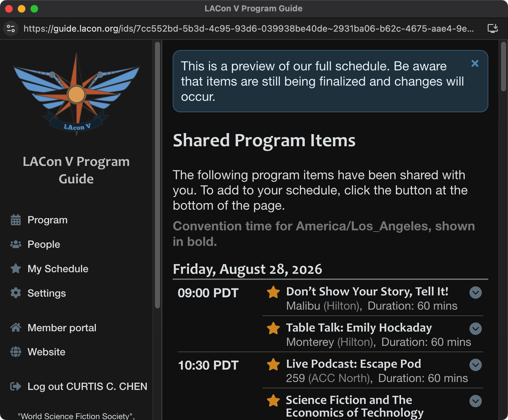Toggle star for Live Podcast: Escape Pod
The image size is (508, 420).
[273, 364]
